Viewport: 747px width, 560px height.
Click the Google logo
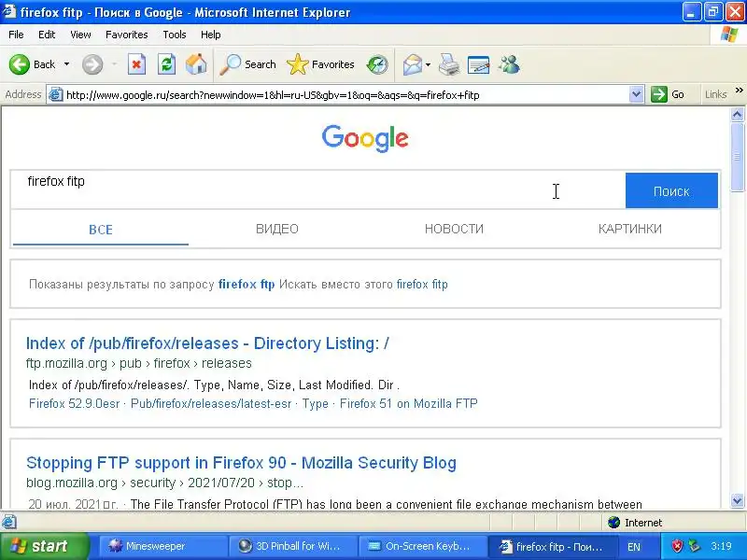click(x=365, y=138)
